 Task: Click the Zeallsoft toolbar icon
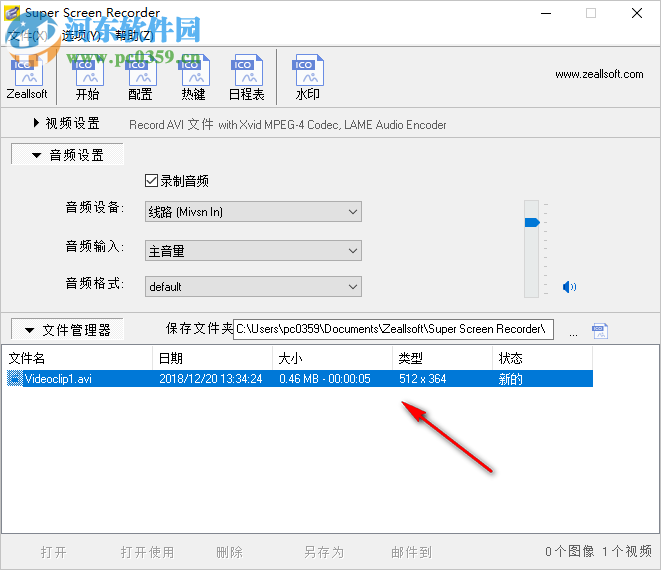point(27,77)
